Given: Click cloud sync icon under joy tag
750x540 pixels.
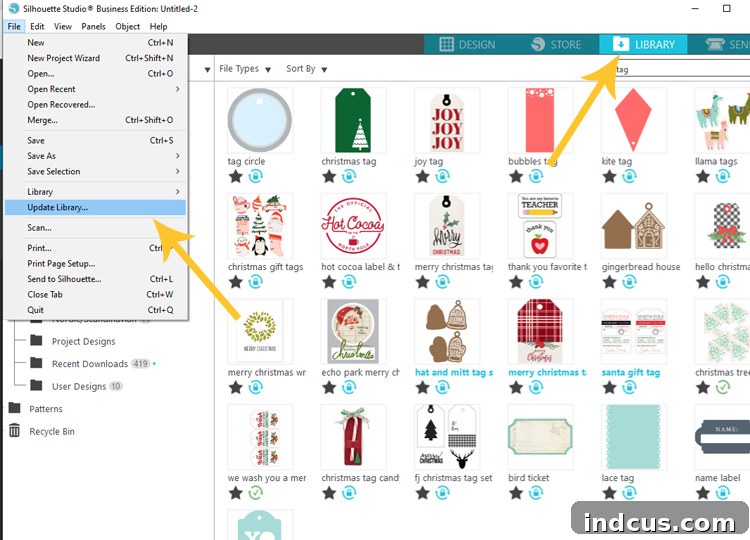Looking at the screenshot, I should (442, 176).
